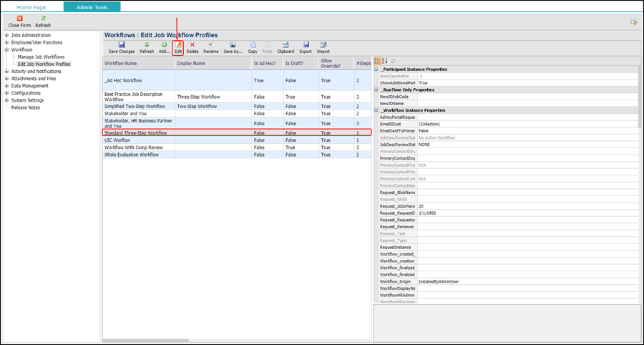This screenshot has width=644, height=345.
Task: Select the Standard Three-Step Workflow row
Action: pos(237,132)
